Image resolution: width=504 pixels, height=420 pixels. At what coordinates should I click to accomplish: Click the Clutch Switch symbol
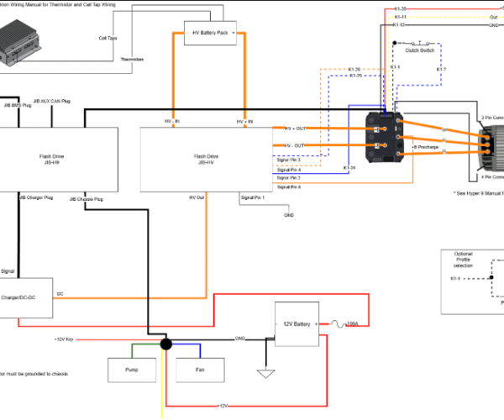pyautogui.click(x=422, y=44)
